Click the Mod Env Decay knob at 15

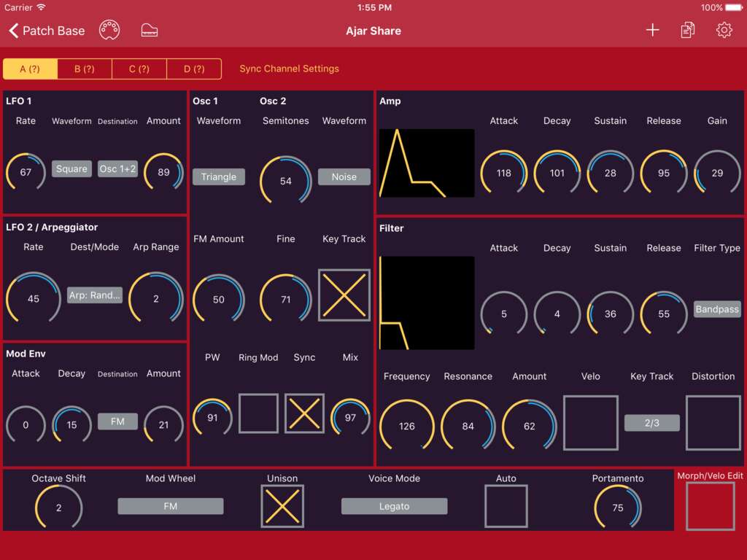71,425
